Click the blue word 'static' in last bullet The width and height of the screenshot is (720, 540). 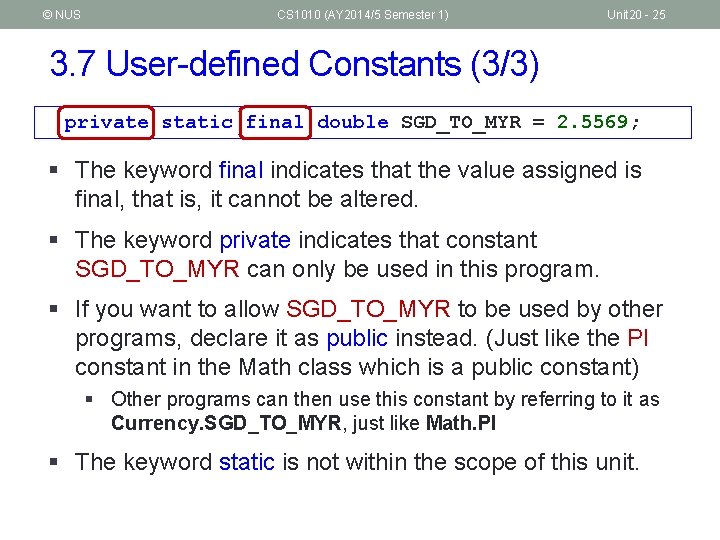[x=247, y=462]
